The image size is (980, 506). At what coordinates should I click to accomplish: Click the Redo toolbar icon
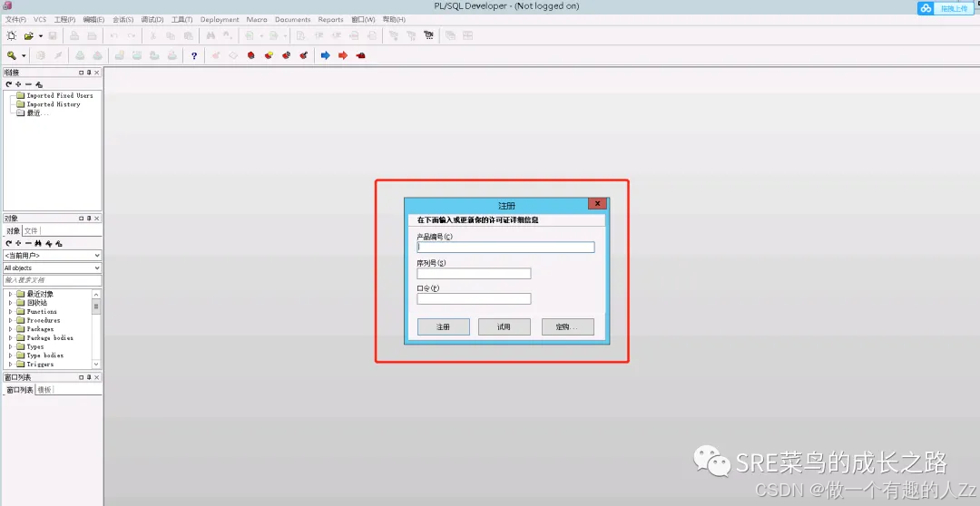click(x=132, y=35)
